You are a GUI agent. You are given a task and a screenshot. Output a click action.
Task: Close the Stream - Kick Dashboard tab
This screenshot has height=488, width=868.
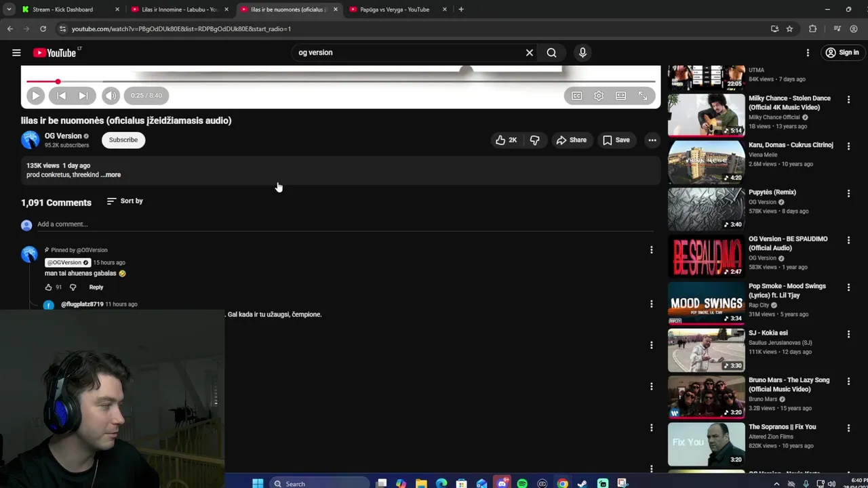coord(117,9)
